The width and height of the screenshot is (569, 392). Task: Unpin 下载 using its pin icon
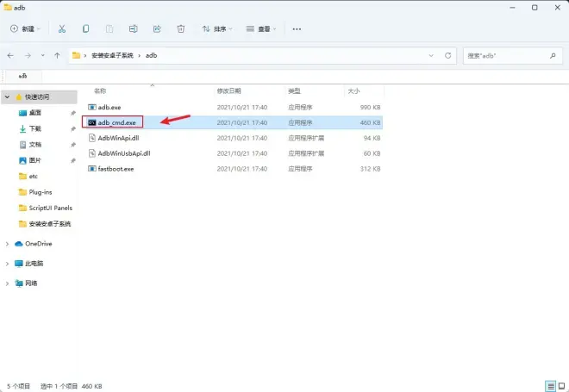pos(73,129)
